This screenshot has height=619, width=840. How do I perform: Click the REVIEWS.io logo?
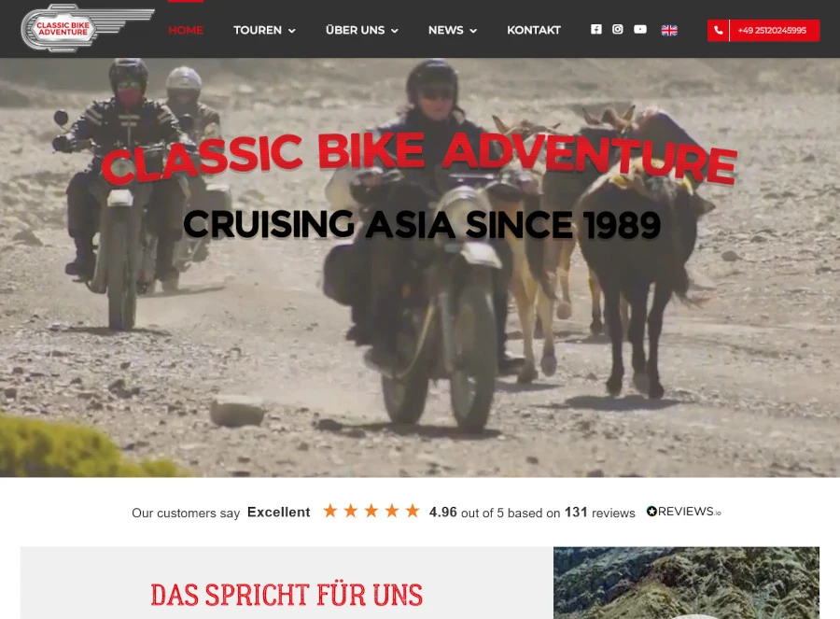tap(683, 512)
